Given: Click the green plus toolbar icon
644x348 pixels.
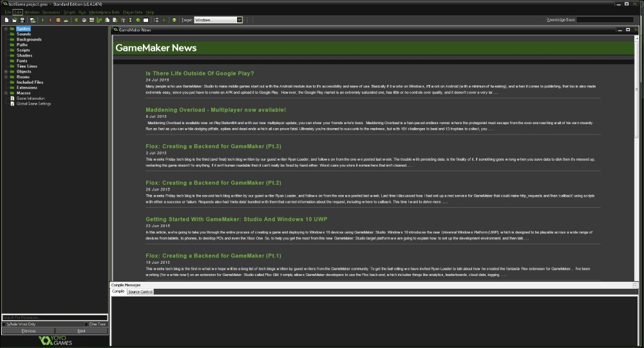Looking at the screenshot, I should pos(164,20).
